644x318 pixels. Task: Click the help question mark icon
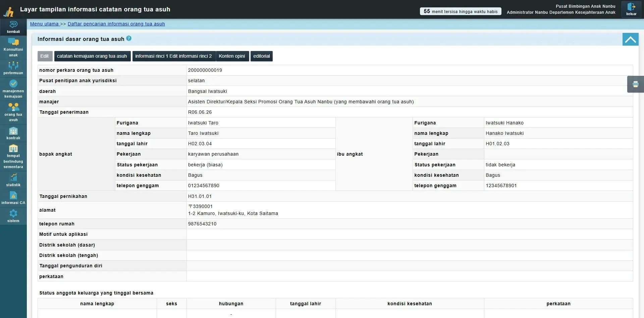tap(129, 39)
